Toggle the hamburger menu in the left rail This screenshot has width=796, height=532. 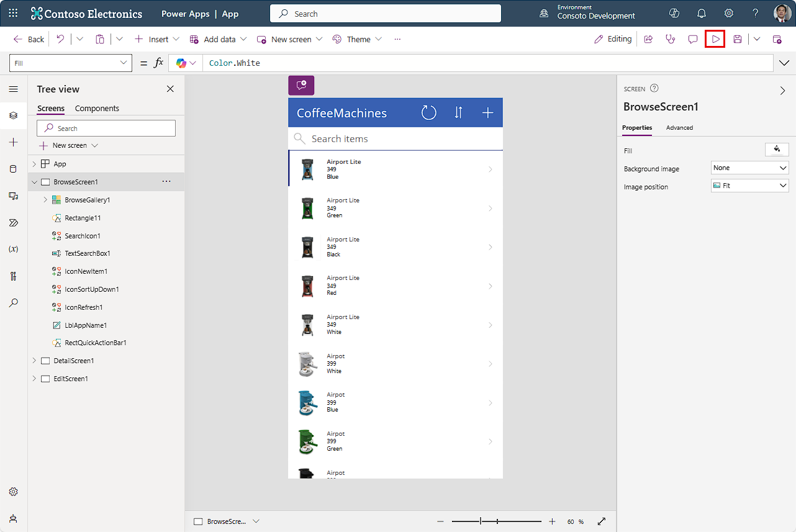14,89
